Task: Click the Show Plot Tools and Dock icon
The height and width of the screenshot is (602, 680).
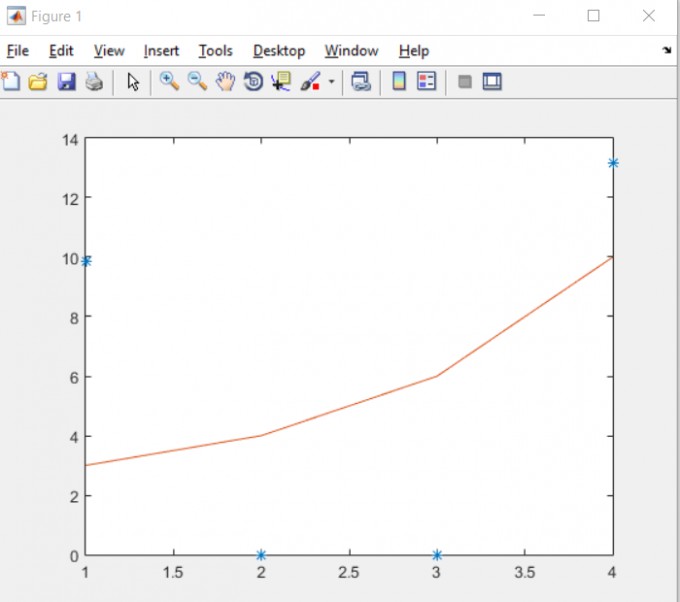Action: 492,82
